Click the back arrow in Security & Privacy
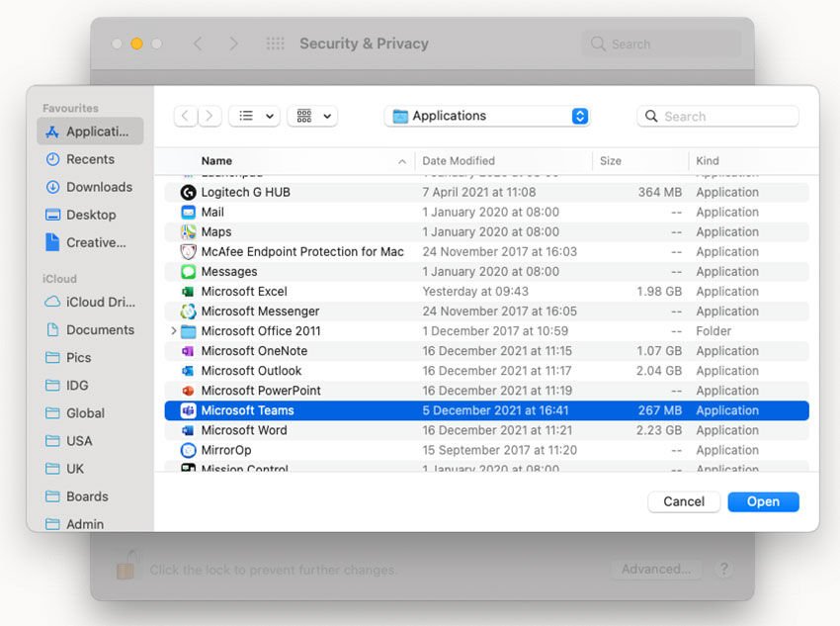The height and width of the screenshot is (626, 840). 199,44
